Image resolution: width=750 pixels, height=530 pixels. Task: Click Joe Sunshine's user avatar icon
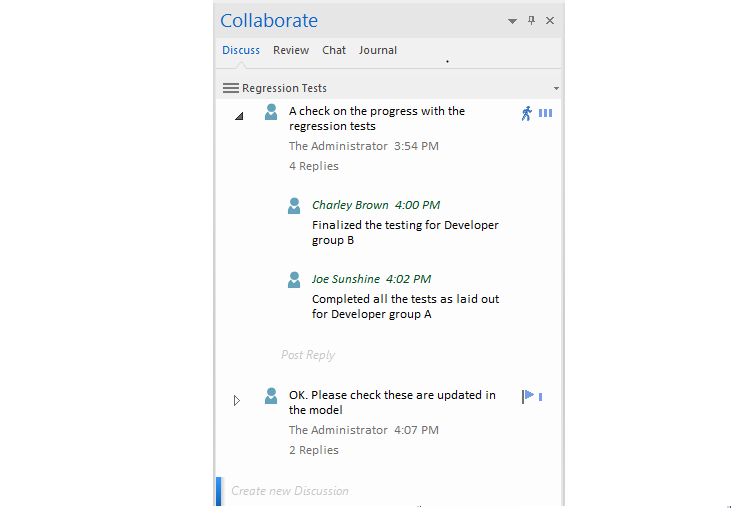tap(294, 280)
